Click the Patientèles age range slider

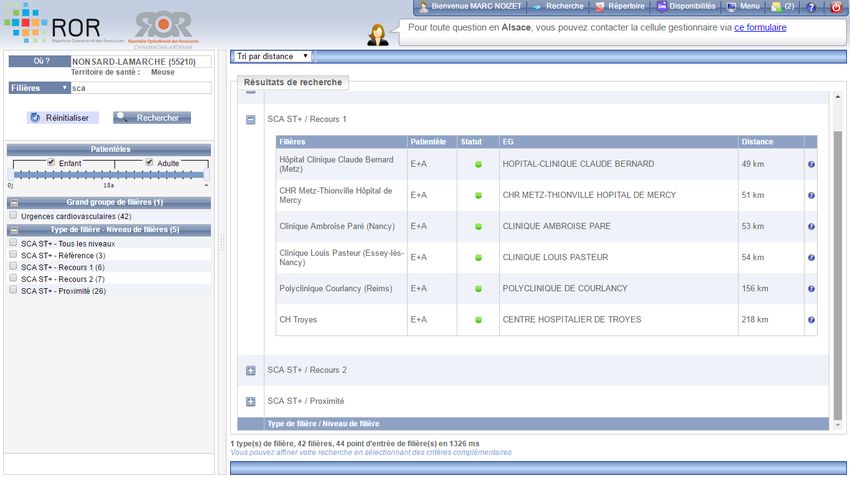108,175
